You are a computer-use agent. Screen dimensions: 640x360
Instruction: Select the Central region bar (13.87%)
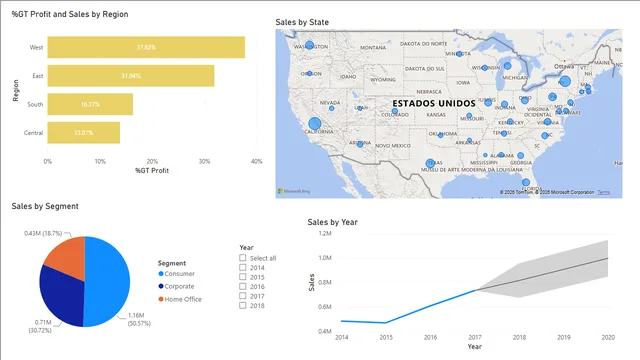click(x=84, y=133)
